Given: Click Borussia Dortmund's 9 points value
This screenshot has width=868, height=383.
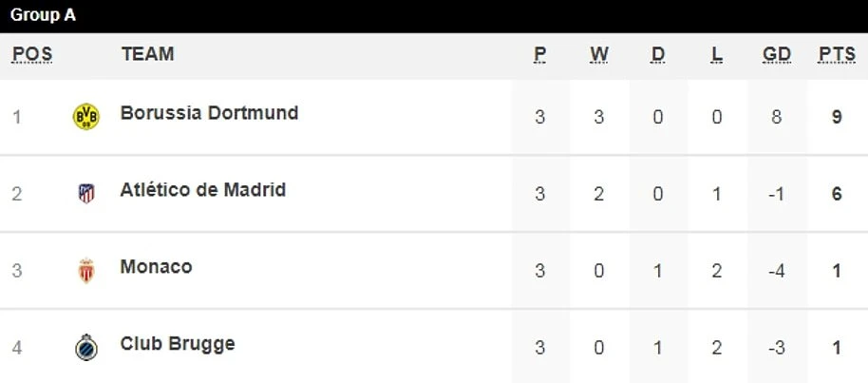Looking at the screenshot, I should click(x=837, y=118).
